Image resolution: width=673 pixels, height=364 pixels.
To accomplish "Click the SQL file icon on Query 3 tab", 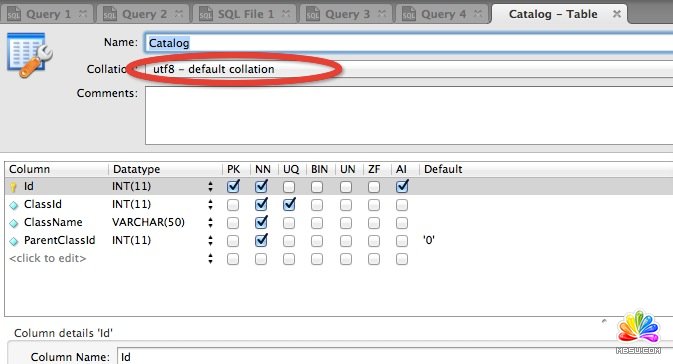I will point(312,14).
